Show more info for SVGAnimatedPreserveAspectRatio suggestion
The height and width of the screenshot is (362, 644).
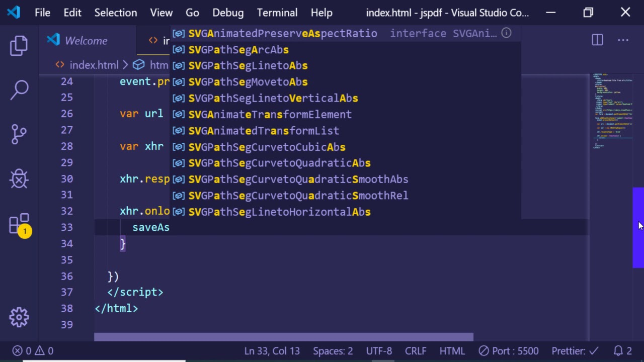click(x=506, y=33)
